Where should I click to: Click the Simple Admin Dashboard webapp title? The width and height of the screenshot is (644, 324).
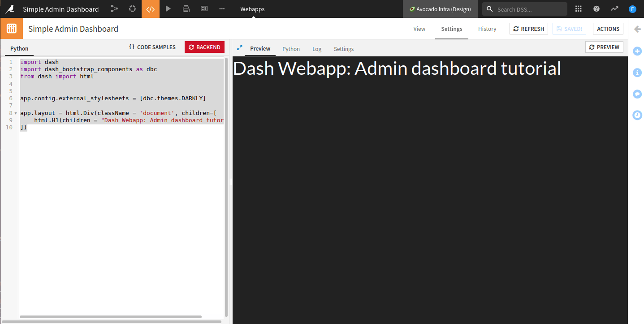coord(73,29)
